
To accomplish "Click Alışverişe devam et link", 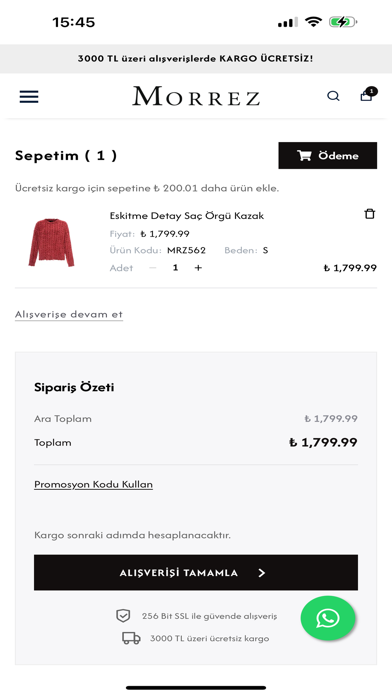I will pyautogui.click(x=69, y=314).
